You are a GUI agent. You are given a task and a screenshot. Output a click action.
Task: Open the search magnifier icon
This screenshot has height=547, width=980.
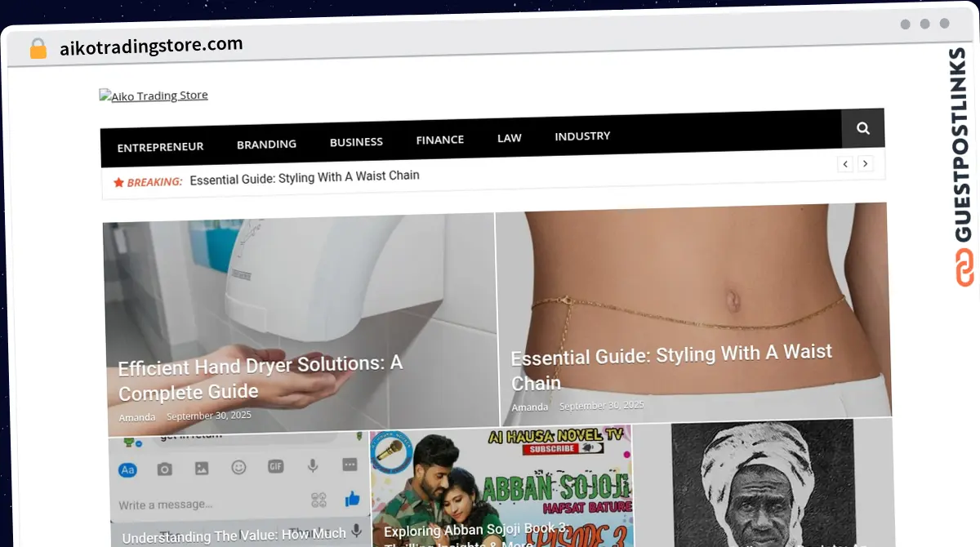click(863, 128)
